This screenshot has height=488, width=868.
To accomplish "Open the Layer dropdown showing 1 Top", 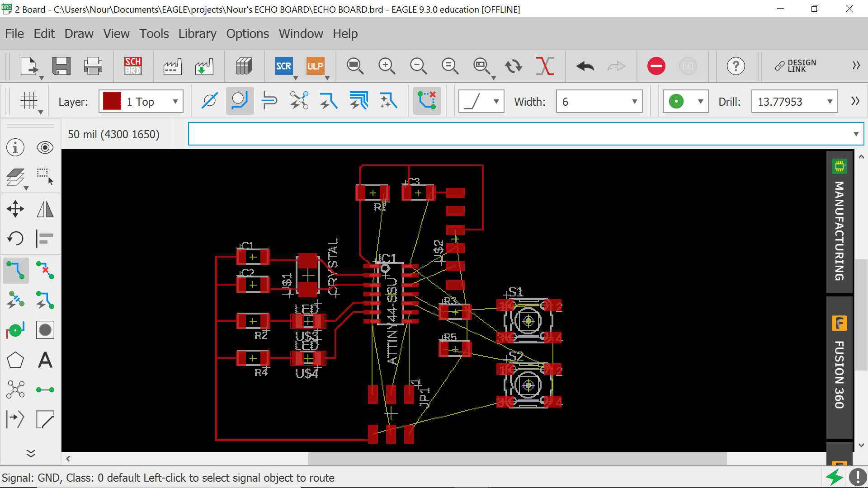I will (141, 102).
